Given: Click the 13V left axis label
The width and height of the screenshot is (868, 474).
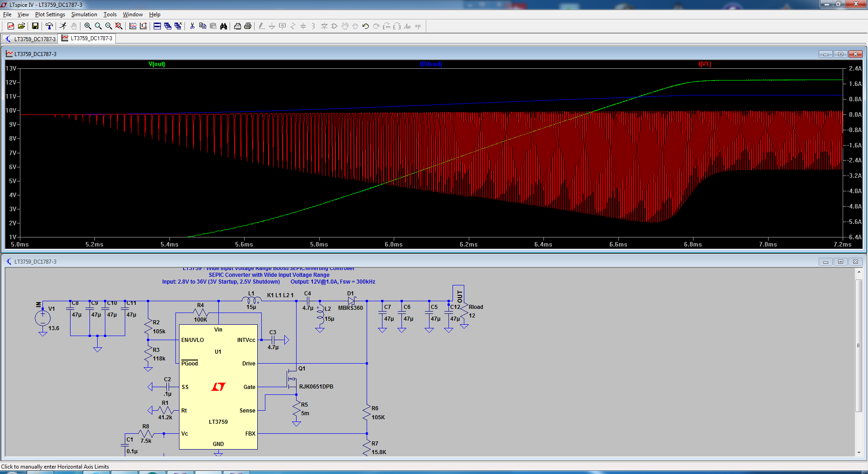Looking at the screenshot, I should (x=11, y=68).
